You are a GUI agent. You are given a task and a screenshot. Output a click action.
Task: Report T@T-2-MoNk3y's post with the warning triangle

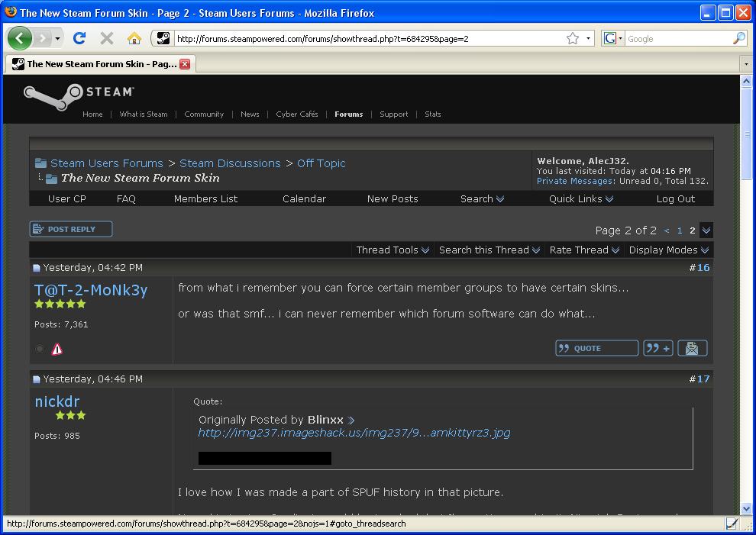(57, 348)
